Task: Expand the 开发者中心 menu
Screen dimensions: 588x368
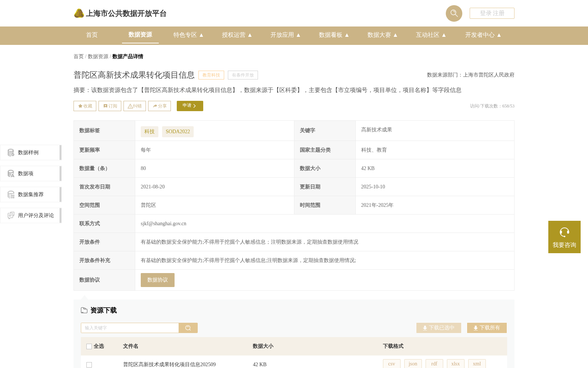Action: pyautogui.click(x=483, y=35)
